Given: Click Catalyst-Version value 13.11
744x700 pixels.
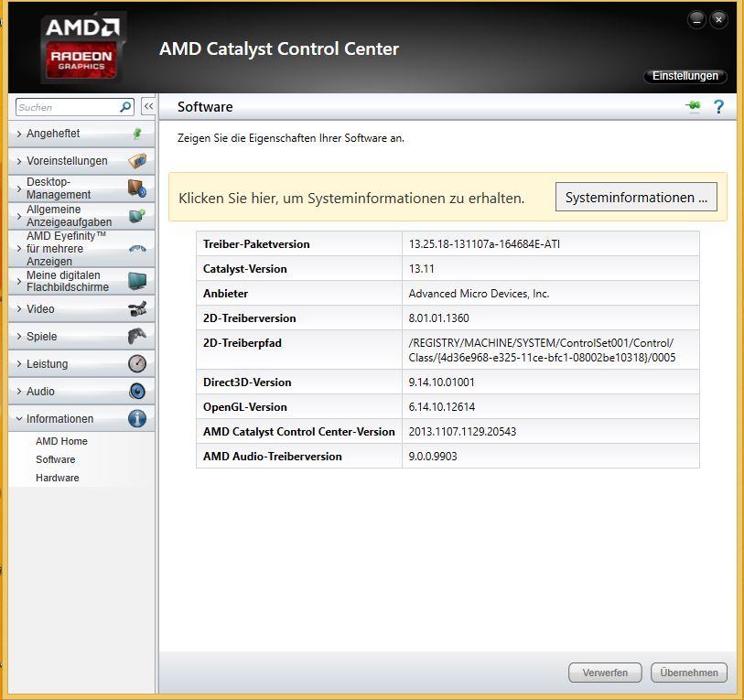Looking at the screenshot, I should [421, 269].
